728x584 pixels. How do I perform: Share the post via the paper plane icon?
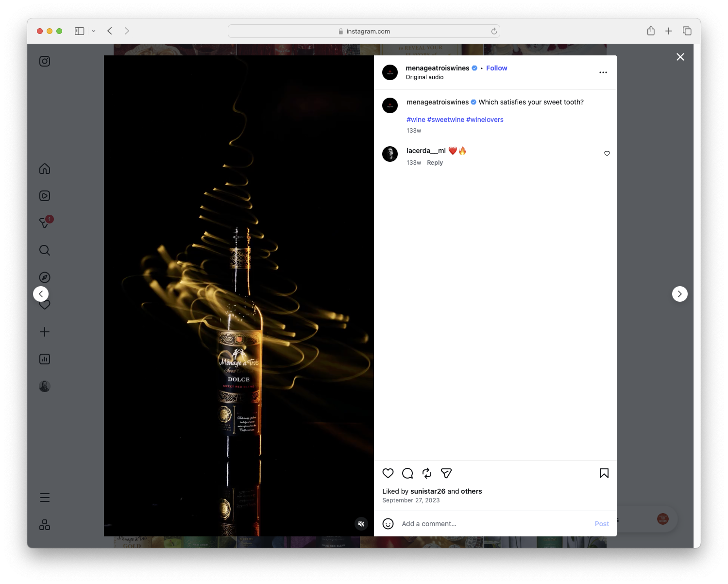coord(446,473)
